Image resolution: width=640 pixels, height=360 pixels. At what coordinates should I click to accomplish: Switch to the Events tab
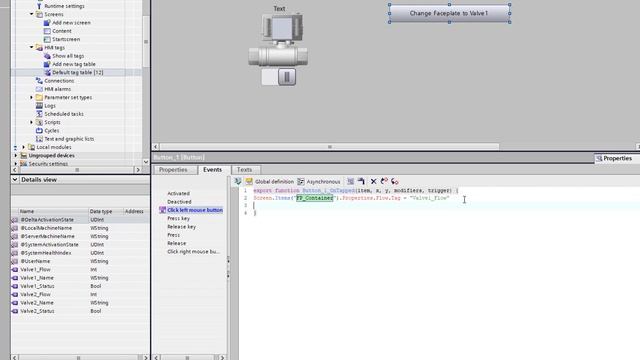(x=213, y=169)
